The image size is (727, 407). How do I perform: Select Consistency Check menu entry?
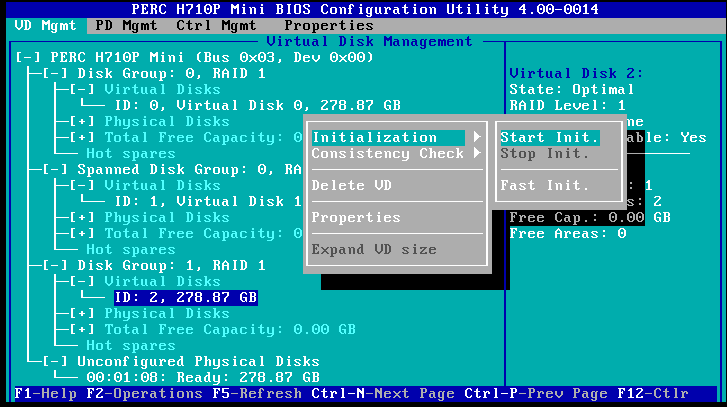click(388, 153)
